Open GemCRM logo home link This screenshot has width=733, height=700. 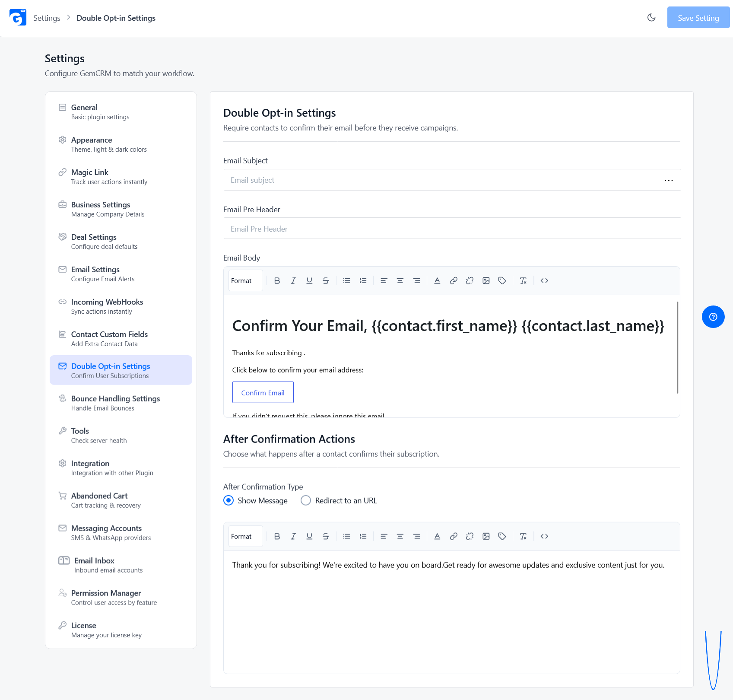click(18, 17)
